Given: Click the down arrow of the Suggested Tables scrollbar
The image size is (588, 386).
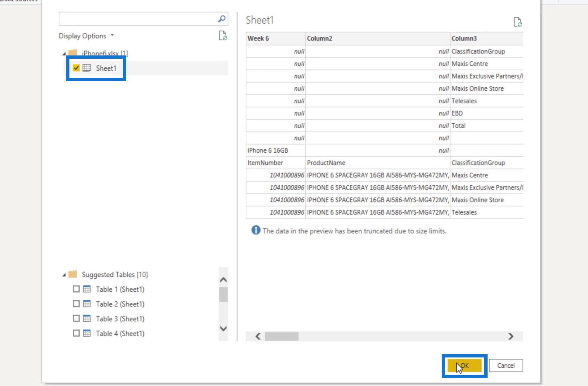Looking at the screenshot, I should tap(223, 328).
